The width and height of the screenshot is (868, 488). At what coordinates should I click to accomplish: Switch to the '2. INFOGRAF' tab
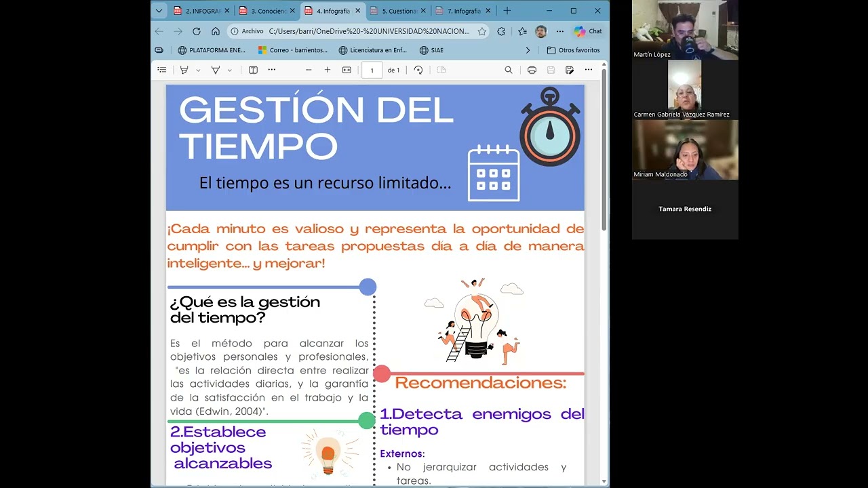(197, 11)
